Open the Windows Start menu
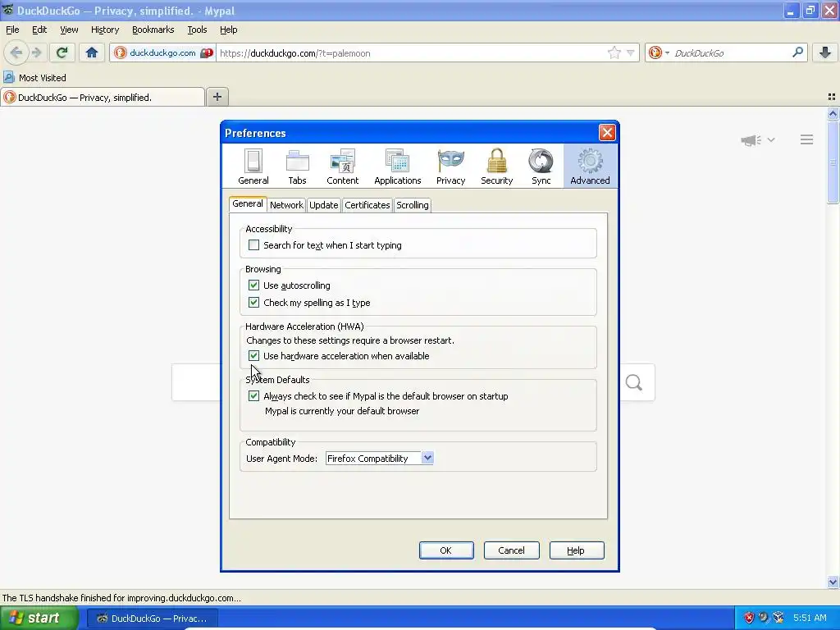This screenshot has height=630, width=840. (x=39, y=618)
